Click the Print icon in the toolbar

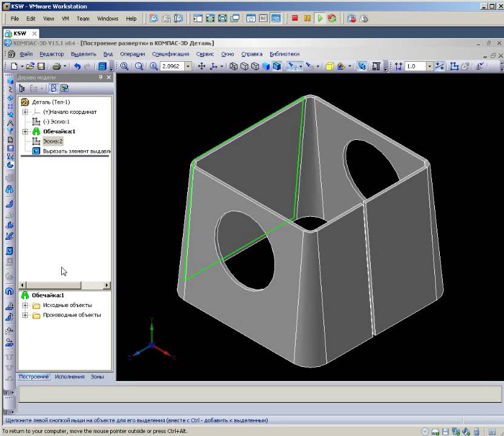(56, 66)
